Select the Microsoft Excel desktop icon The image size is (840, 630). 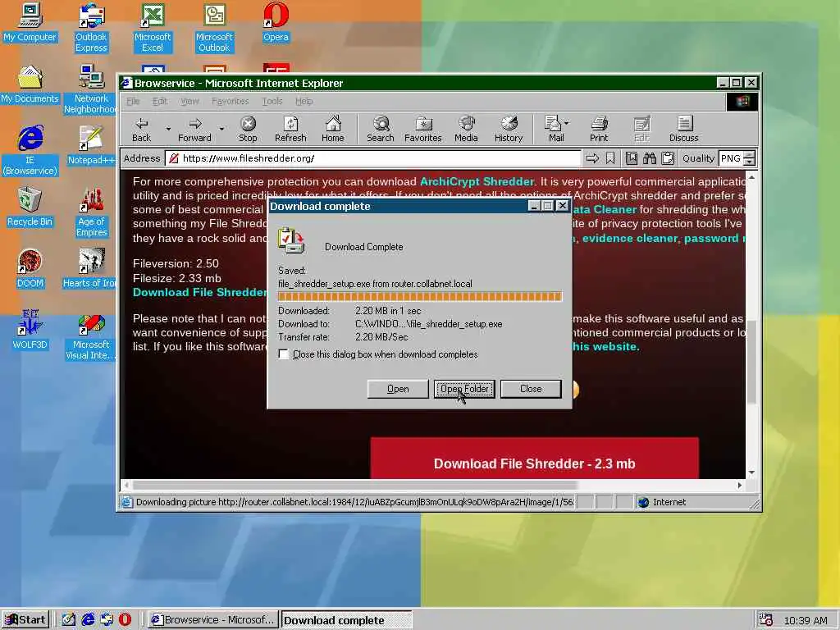click(x=153, y=28)
